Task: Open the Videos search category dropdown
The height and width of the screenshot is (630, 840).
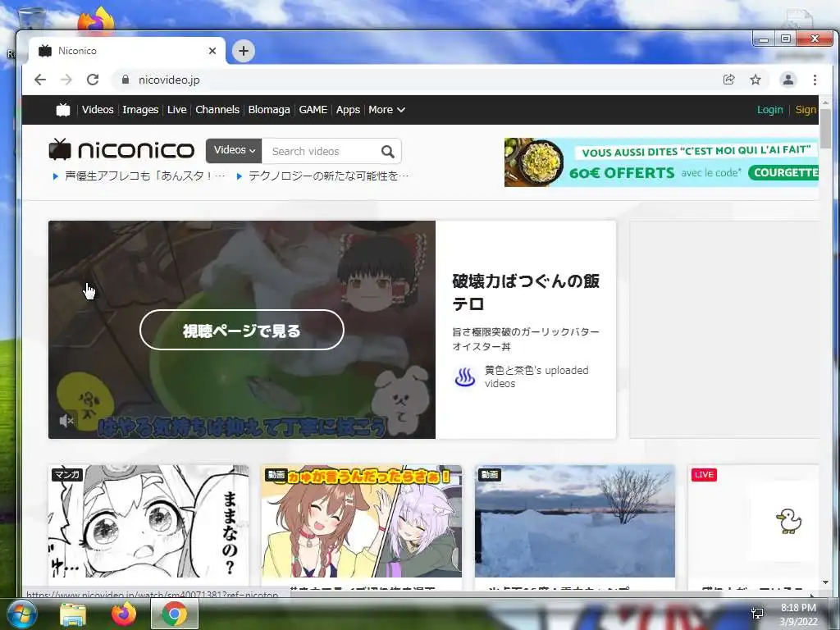Action: 234,151
